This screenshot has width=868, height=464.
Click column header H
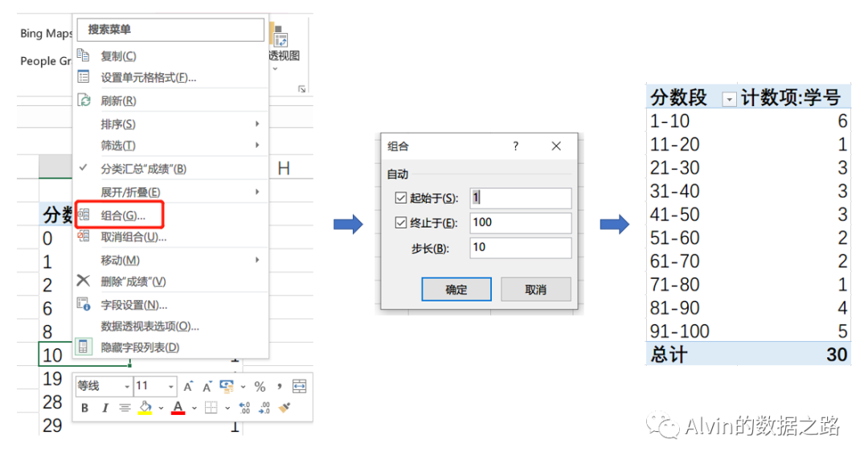coord(284,168)
